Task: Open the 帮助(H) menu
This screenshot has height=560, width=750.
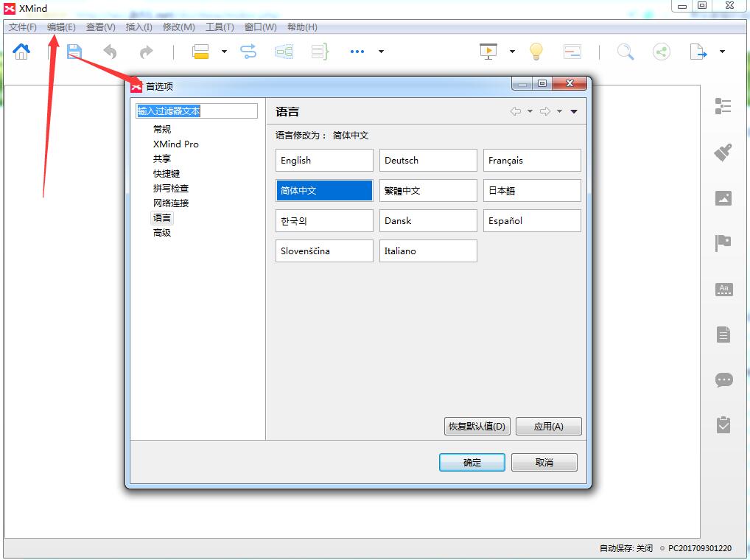Action: [x=302, y=27]
